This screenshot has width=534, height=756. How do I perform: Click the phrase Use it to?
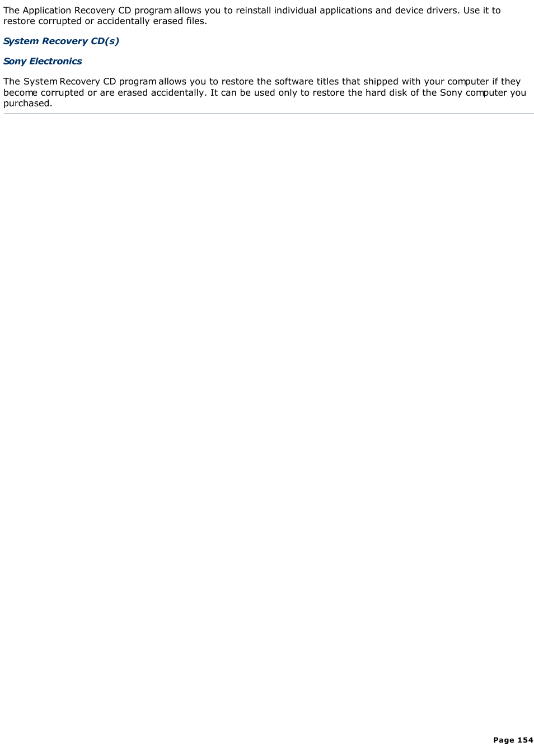click(x=482, y=11)
